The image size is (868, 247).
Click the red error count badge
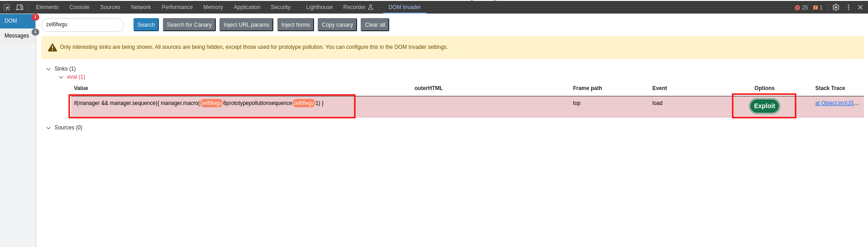click(801, 8)
